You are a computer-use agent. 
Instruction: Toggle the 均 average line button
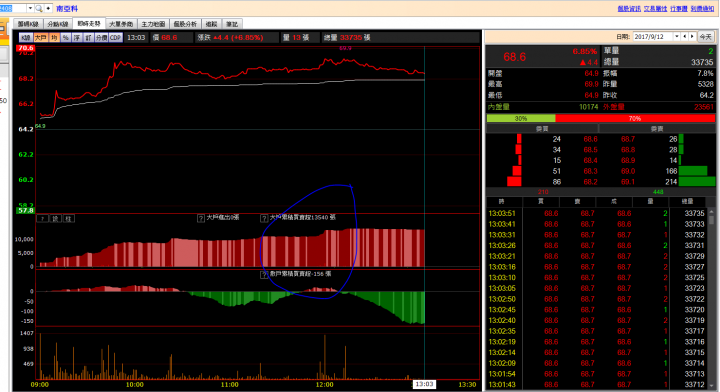(54, 38)
